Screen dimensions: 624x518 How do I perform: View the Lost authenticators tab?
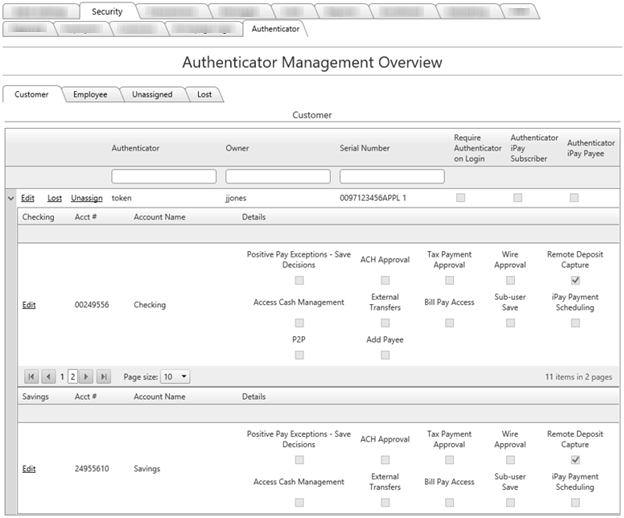pos(205,94)
